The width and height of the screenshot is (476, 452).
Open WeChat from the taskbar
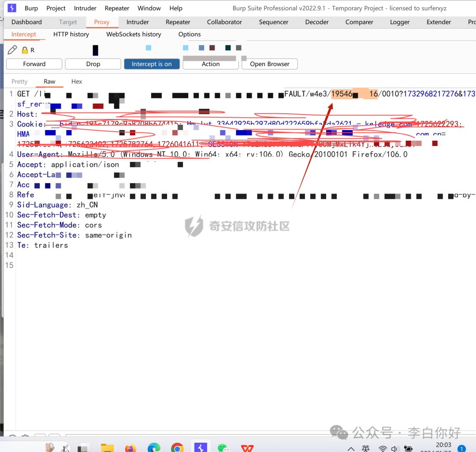(x=223, y=448)
